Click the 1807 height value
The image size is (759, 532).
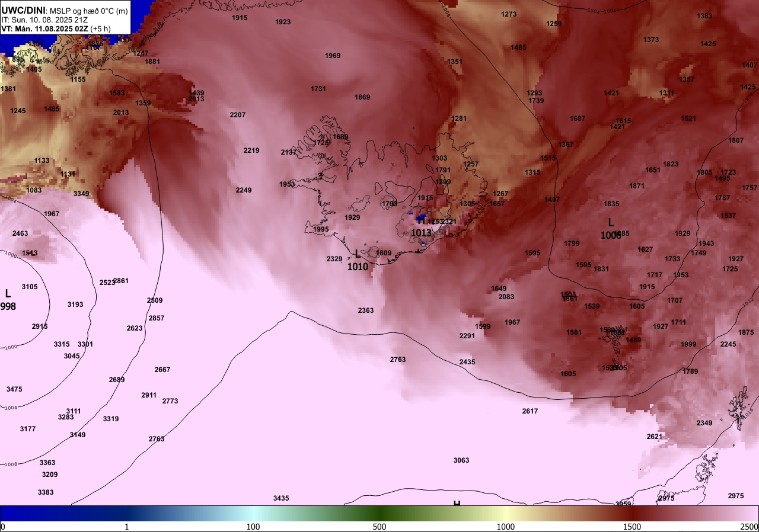(x=736, y=140)
